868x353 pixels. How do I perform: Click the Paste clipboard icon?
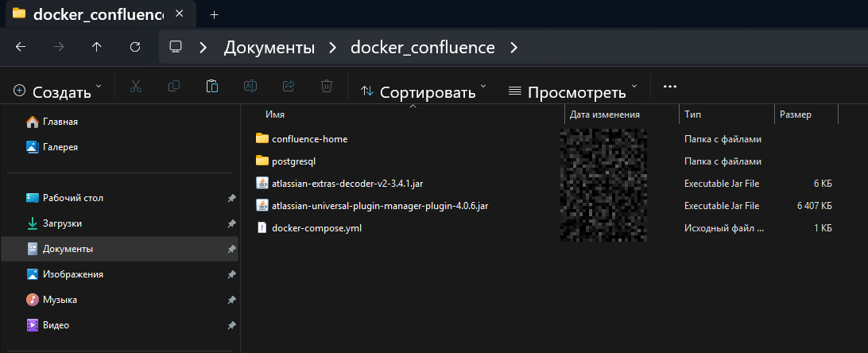212,87
